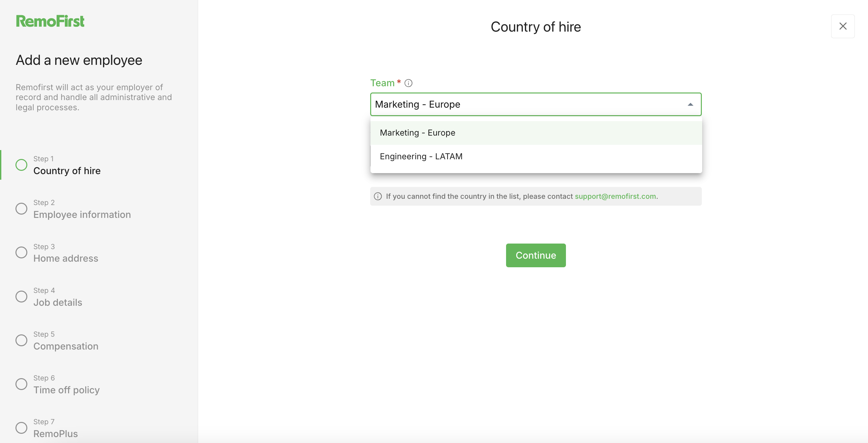868x443 pixels.
Task: Close the add employee wizard
Action: click(842, 26)
